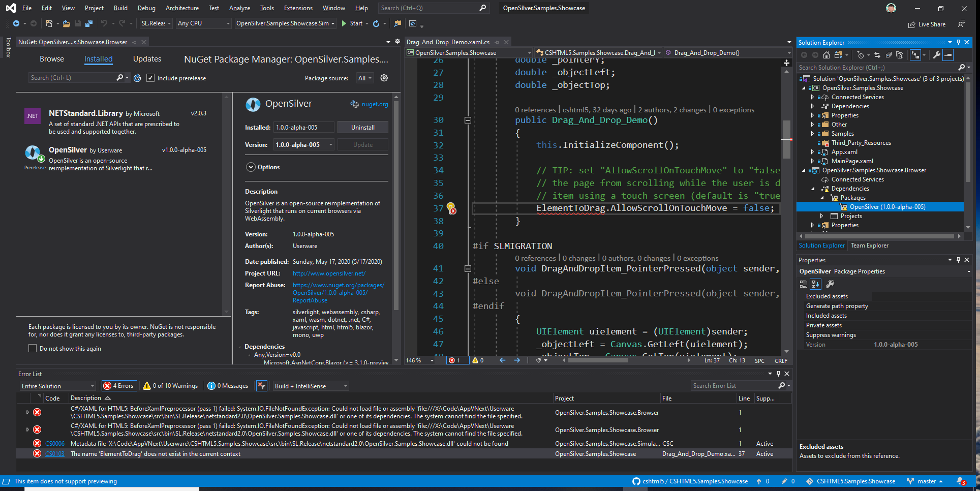
Task: Click the Sync with Active Document icon
Action: 877,55
